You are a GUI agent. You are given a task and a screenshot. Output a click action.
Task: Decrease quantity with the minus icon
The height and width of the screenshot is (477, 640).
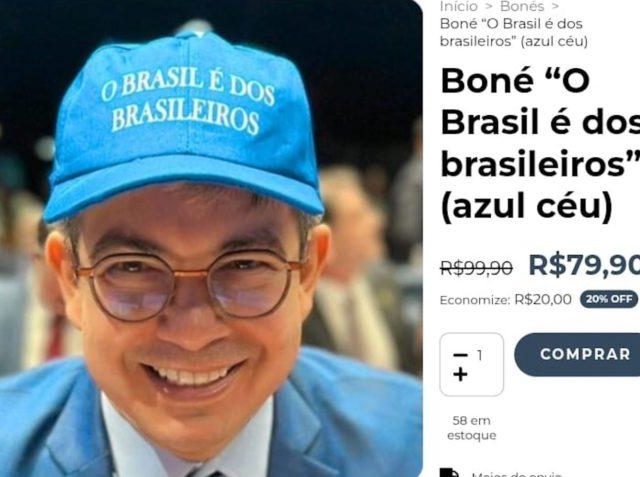click(x=460, y=355)
